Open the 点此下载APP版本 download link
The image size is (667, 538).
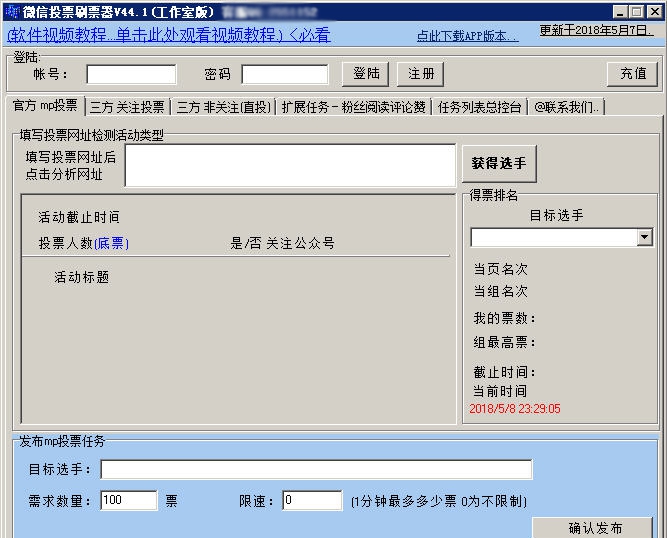[467, 36]
